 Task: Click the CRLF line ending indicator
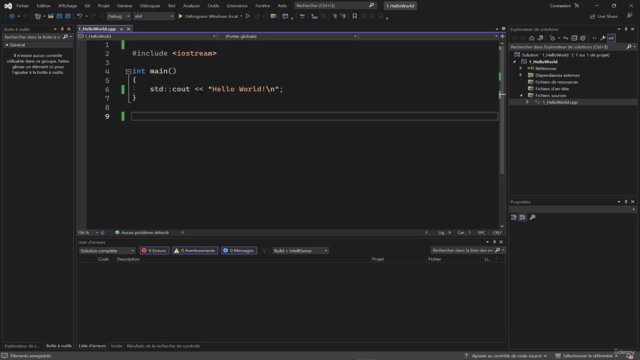tap(497, 233)
